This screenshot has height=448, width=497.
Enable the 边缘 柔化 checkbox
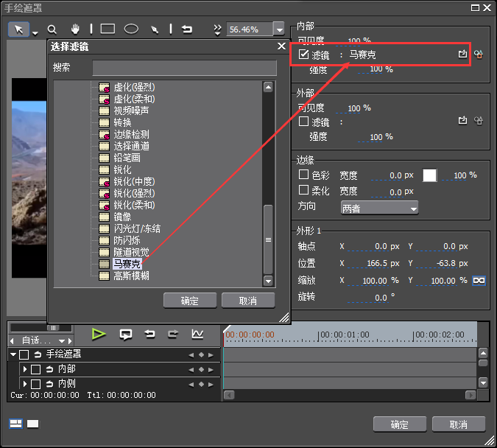(x=303, y=189)
